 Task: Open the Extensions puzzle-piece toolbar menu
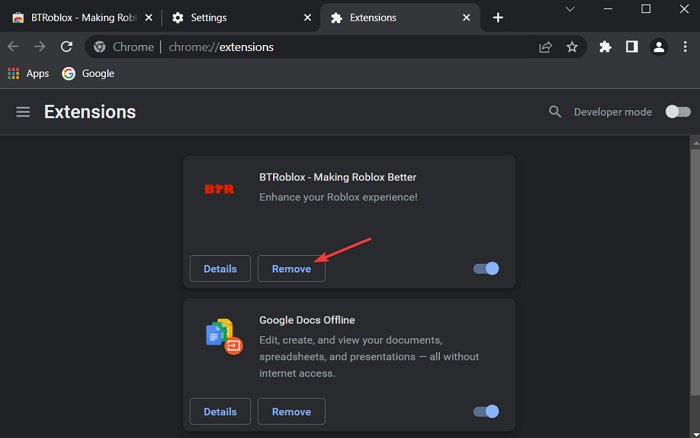(x=605, y=47)
